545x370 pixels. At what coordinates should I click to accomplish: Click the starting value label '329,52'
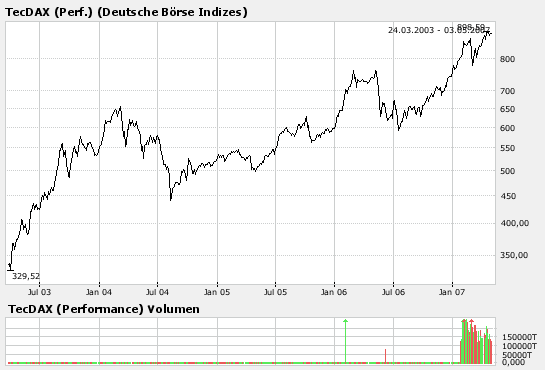coord(26,276)
